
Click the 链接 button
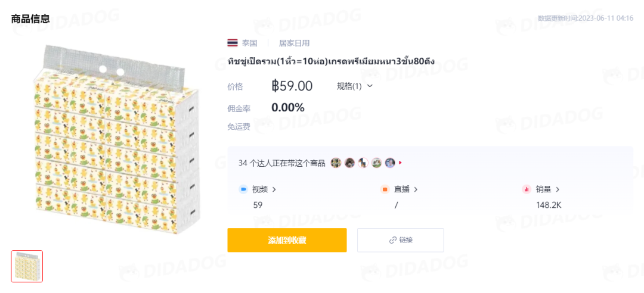(401, 240)
